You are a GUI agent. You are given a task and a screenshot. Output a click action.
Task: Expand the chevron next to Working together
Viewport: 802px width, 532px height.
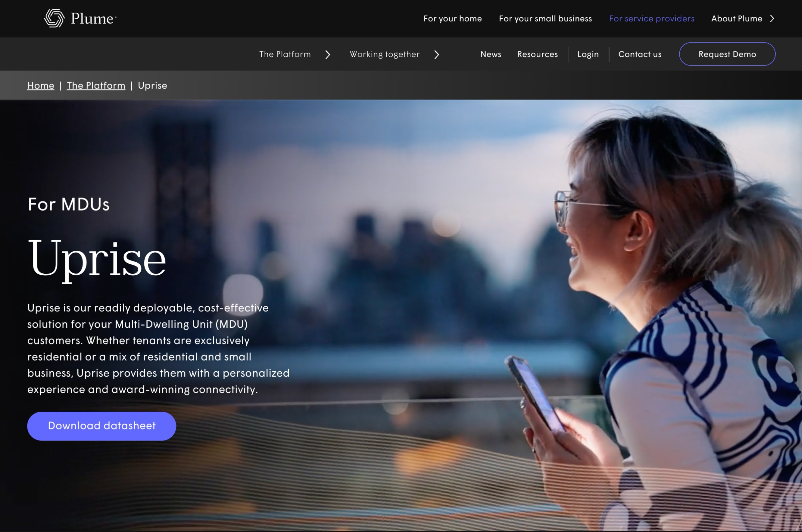coord(437,54)
